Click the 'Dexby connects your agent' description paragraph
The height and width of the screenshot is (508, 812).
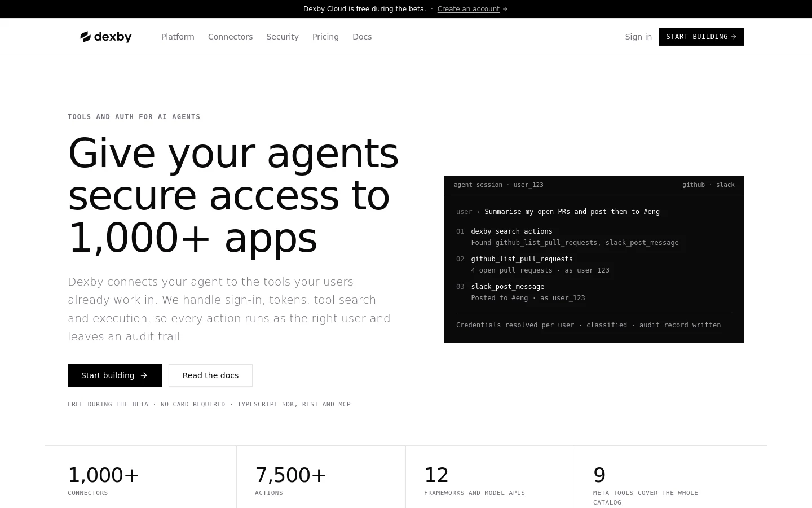point(229,309)
